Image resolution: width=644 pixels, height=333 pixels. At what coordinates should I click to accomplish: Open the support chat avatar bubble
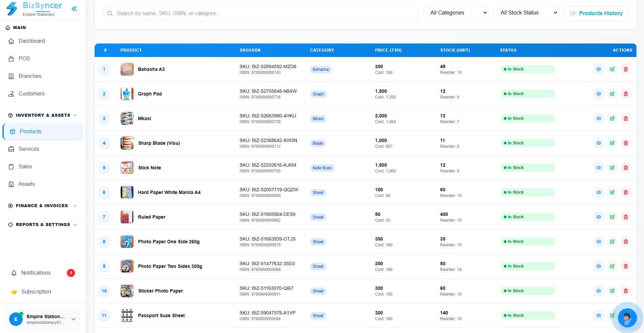627,318
